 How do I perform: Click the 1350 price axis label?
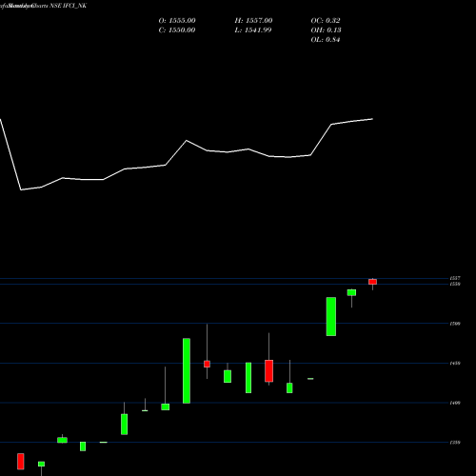pos(455,443)
